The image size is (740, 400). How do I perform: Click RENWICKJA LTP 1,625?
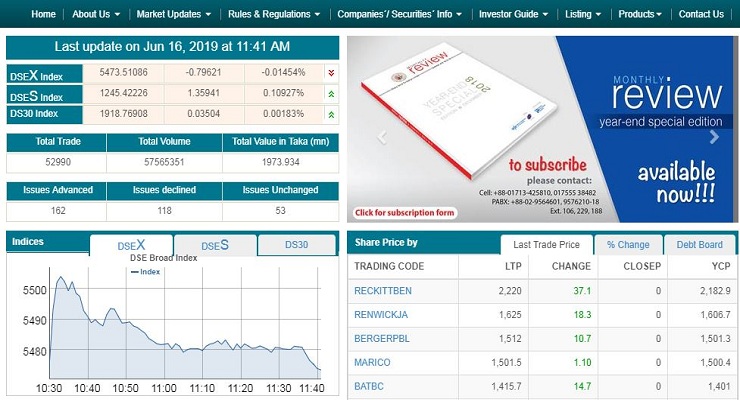coord(510,315)
